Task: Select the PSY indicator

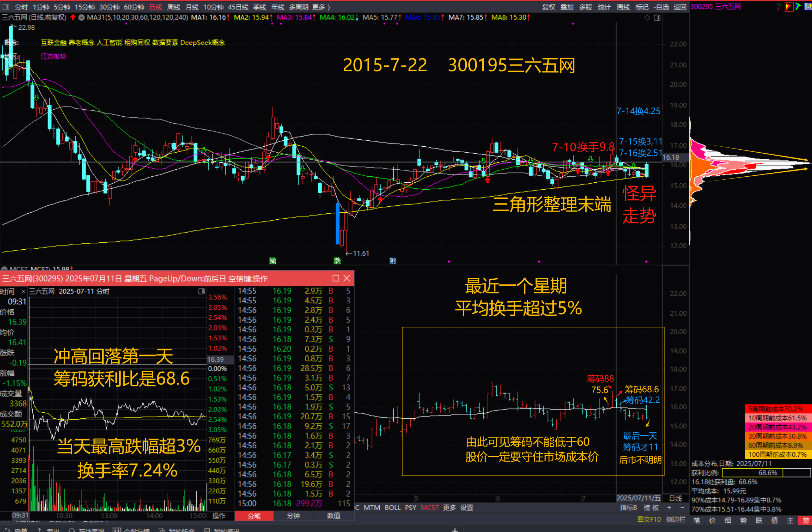Action: coord(410,508)
